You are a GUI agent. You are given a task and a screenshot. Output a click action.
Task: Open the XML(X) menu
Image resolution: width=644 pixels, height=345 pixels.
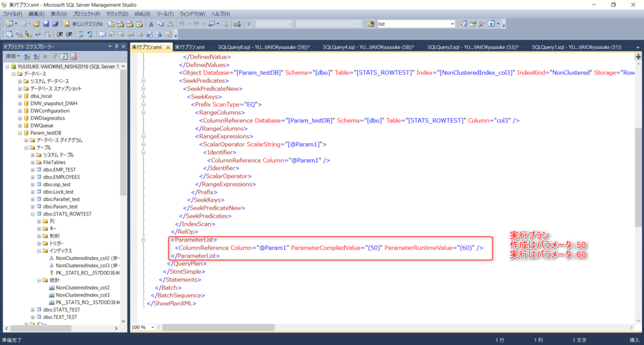pos(142,14)
